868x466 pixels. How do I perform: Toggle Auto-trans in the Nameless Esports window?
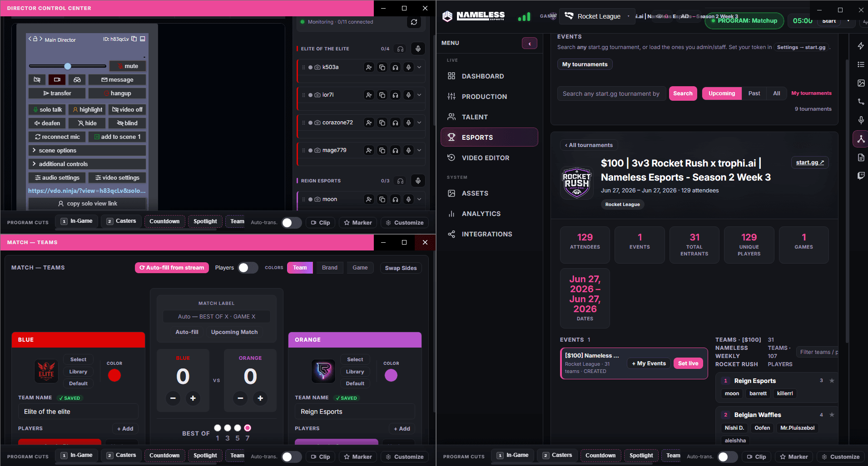tap(728, 457)
